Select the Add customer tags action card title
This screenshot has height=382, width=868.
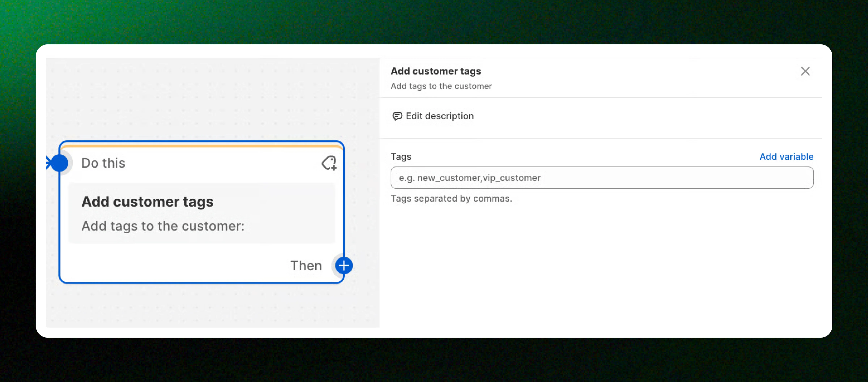(147, 201)
